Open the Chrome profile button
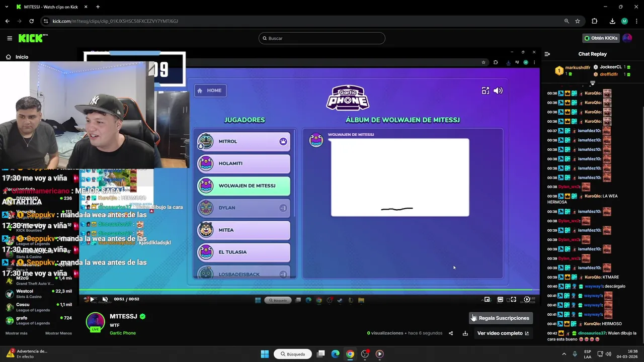The image size is (644, 362). pyautogui.click(x=624, y=21)
